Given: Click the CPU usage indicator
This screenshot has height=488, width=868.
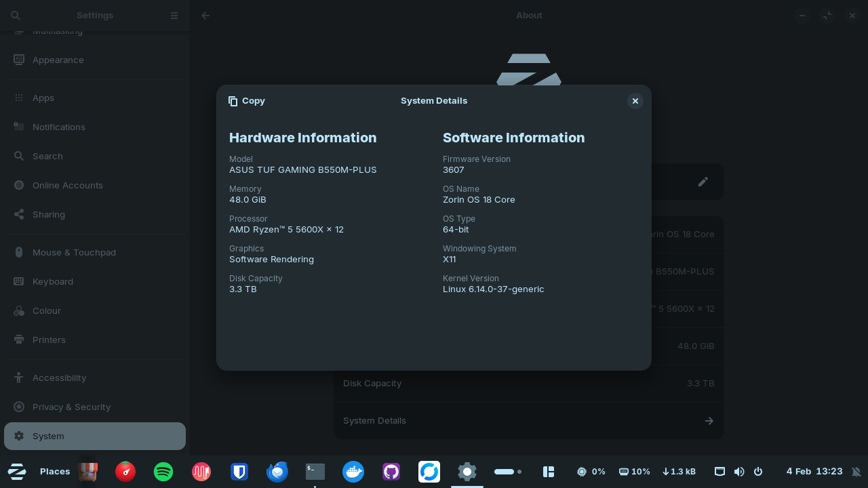Looking at the screenshot, I should point(591,472).
